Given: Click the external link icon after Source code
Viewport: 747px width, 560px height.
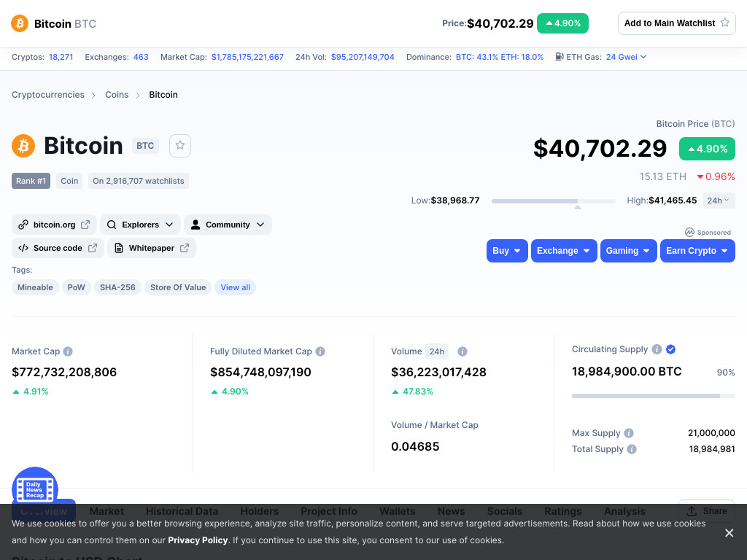Looking at the screenshot, I should point(93,248).
